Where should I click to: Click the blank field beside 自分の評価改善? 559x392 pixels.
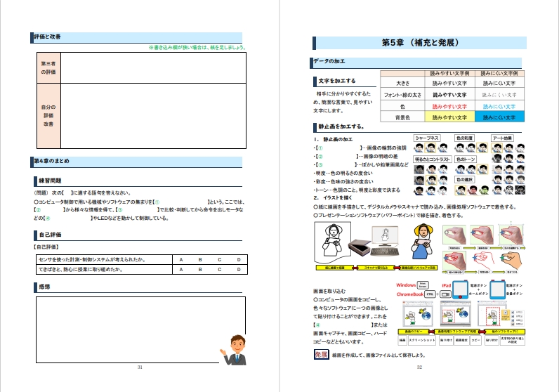click(153, 116)
